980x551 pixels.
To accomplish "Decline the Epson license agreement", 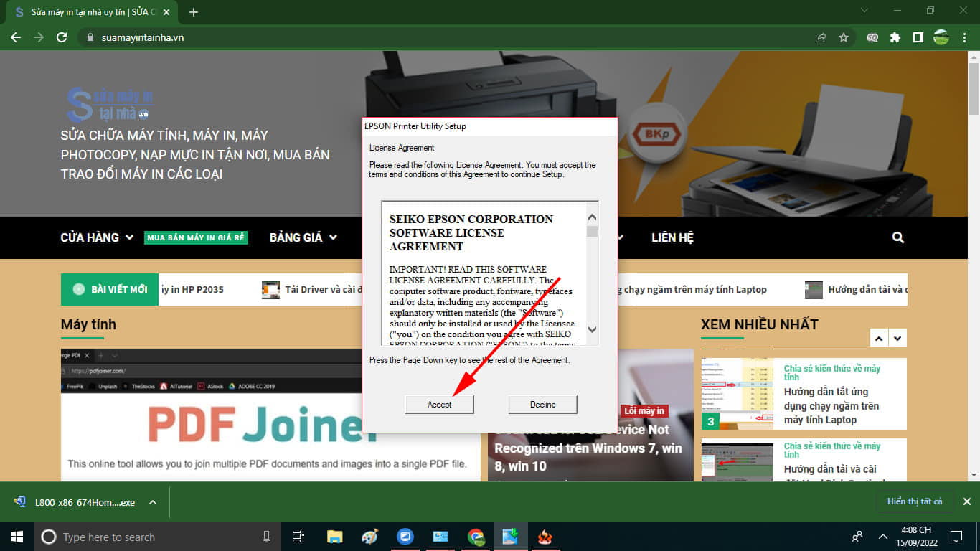I will [x=542, y=405].
